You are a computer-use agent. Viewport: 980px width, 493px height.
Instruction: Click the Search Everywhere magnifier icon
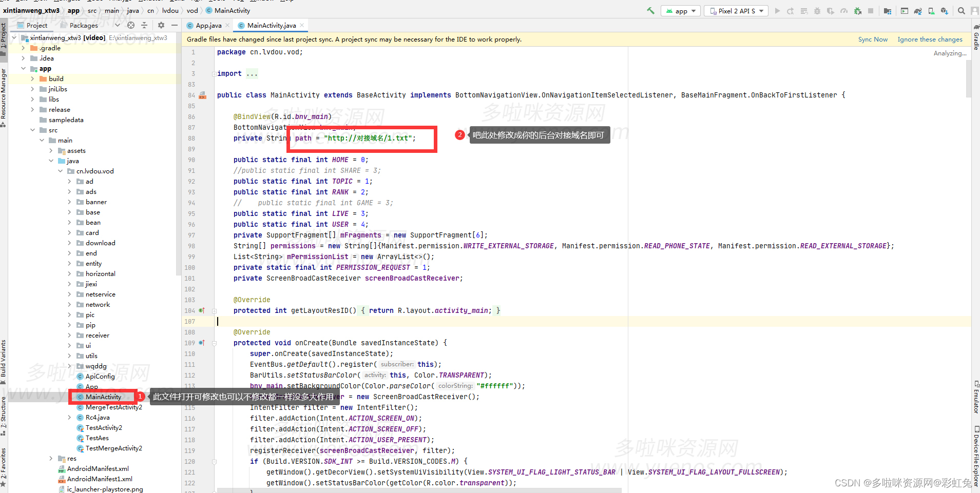click(x=962, y=11)
